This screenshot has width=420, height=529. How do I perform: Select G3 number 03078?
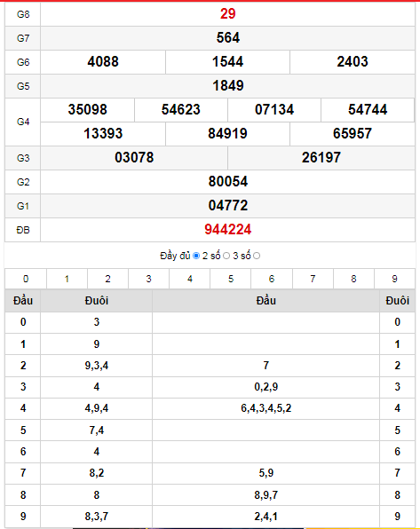click(134, 158)
